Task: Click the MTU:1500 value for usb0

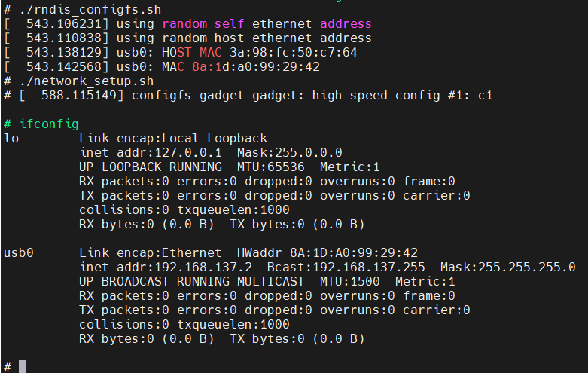Action: (x=350, y=281)
